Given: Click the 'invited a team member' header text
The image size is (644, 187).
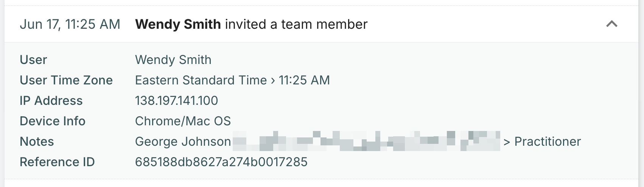Looking at the screenshot, I should [x=296, y=24].
